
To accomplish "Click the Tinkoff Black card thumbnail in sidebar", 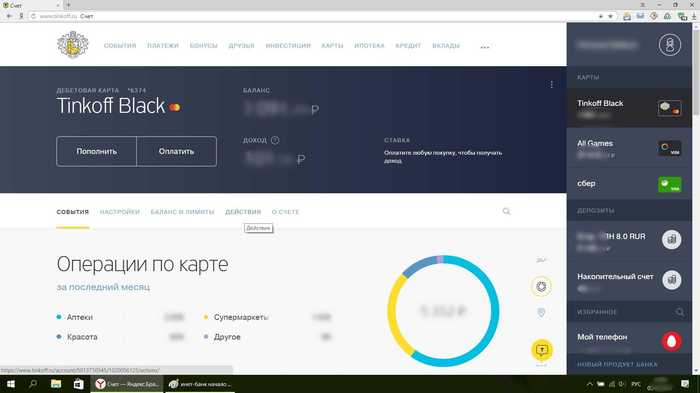I will tap(670, 108).
